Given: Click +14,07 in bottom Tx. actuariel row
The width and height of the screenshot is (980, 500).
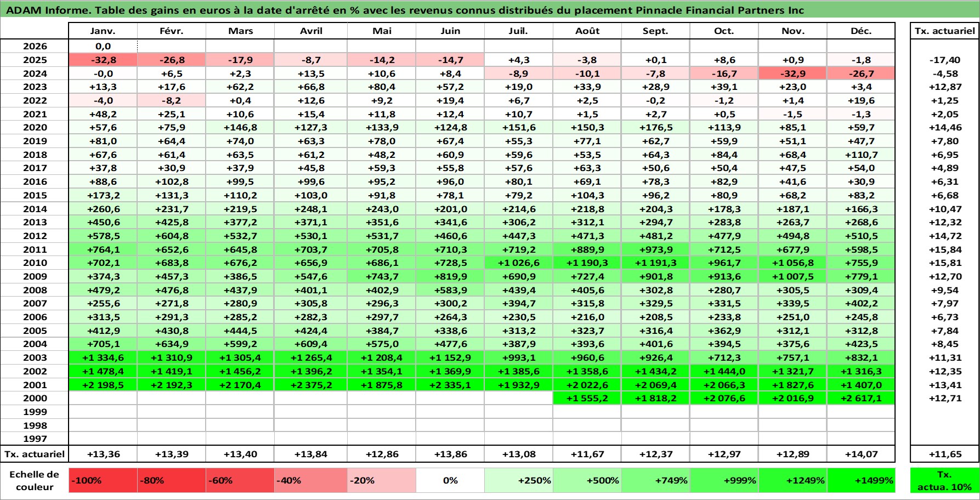Looking at the screenshot, I should click(x=861, y=454).
